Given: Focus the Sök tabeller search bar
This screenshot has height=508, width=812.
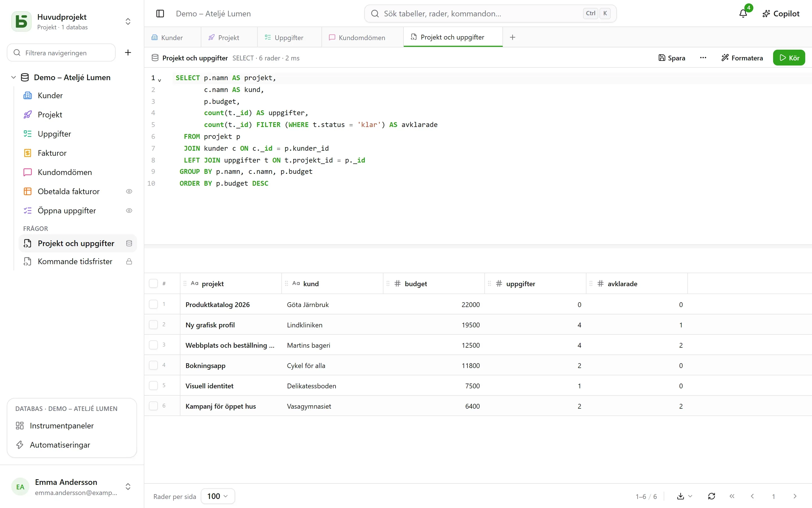Looking at the screenshot, I should point(490,14).
